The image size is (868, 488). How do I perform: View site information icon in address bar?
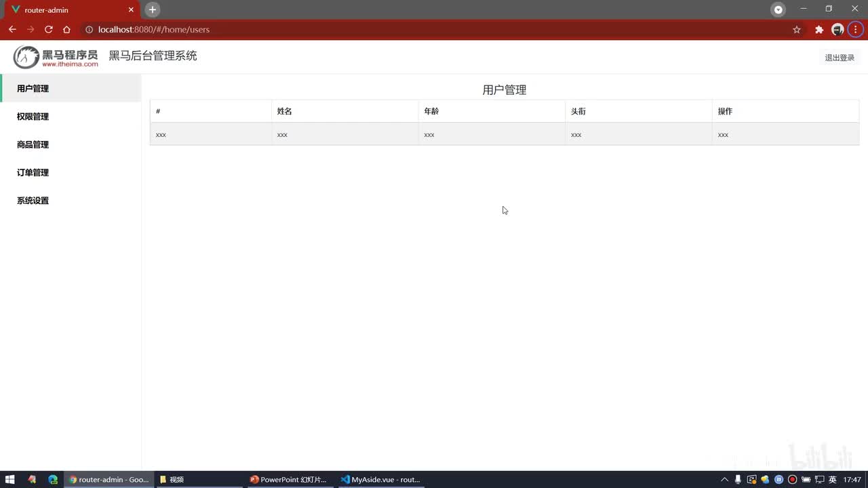pos(89,29)
